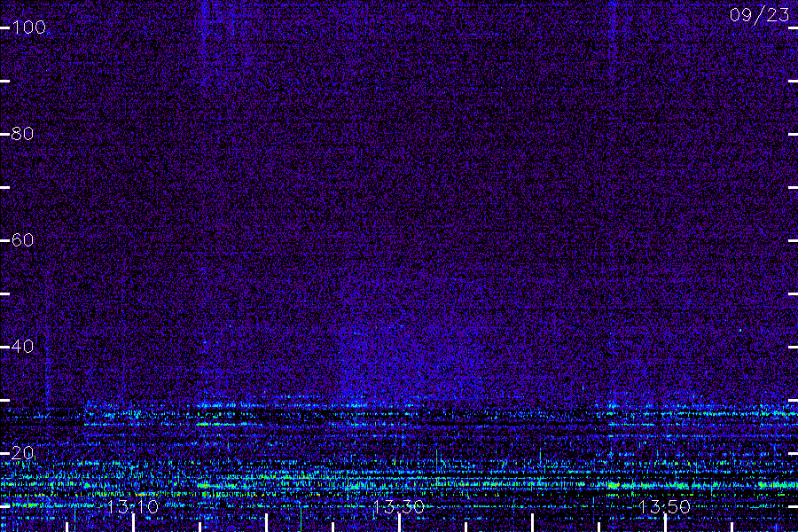Click the 40 frequency axis label
Screen dimensions: 798x532
tap(22, 346)
